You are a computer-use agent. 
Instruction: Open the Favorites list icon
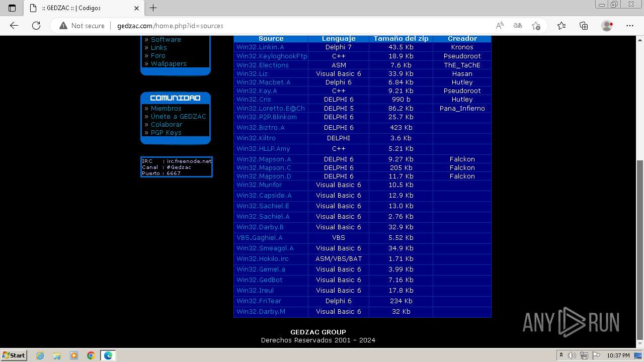(x=561, y=26)
